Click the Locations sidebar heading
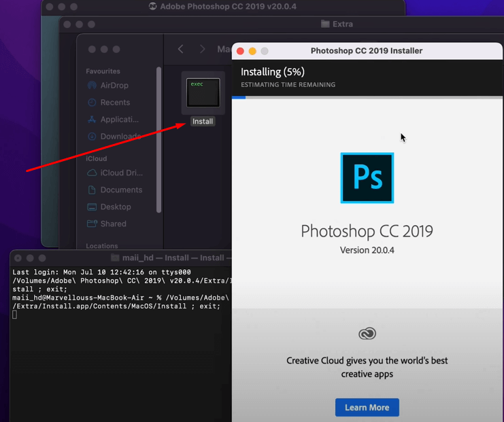 coord(102,246)
